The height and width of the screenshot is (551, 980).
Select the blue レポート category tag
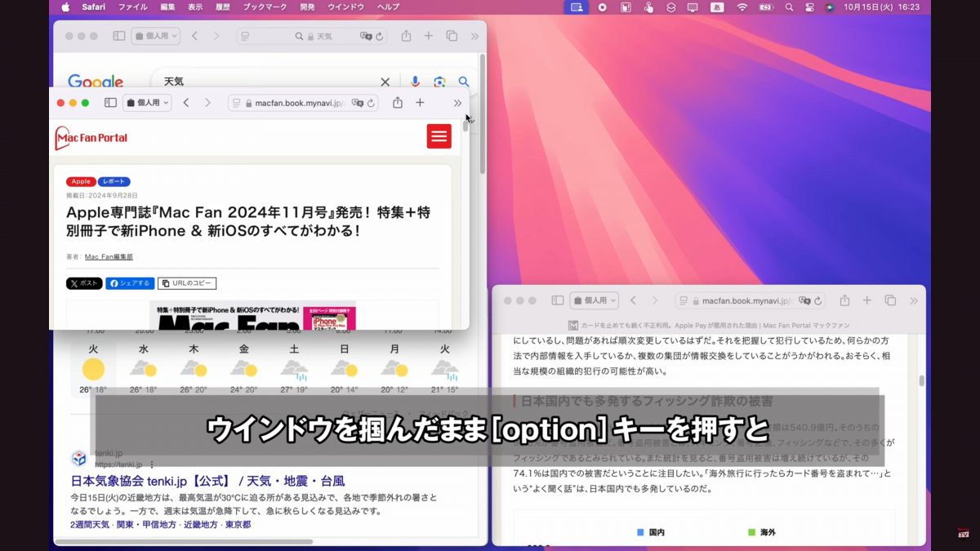[114, 181]
